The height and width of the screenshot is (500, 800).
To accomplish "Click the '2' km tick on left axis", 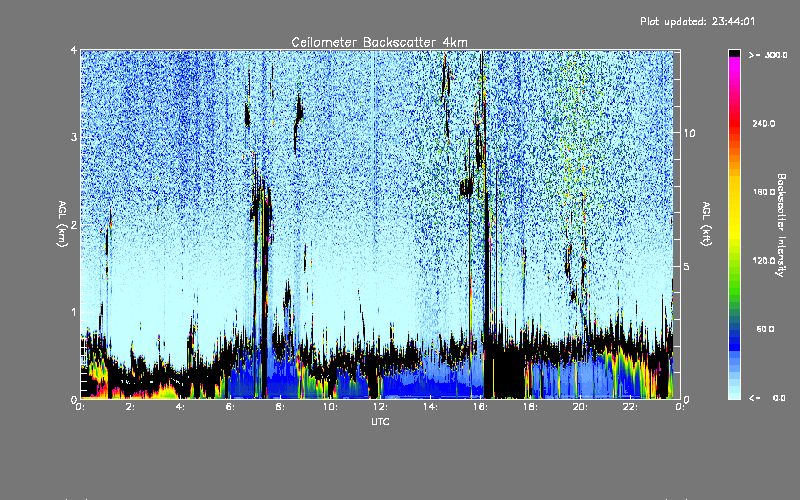I will click(x=74, y=225).
